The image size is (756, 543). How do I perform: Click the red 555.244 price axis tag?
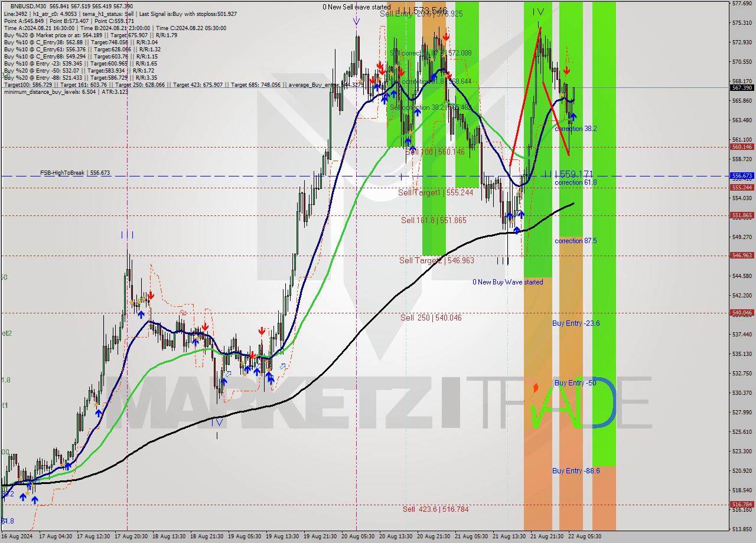(x=742, y=187)
